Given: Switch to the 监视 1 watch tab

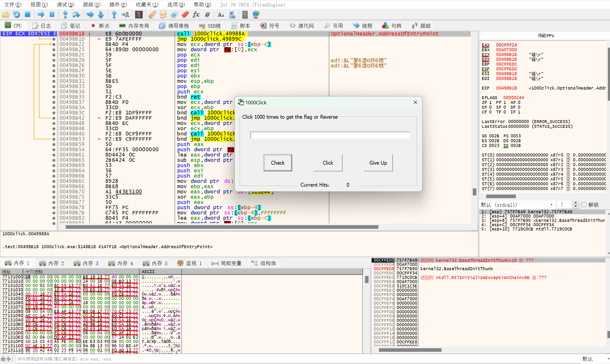Looking at the screenshot, I should click(x=189, y=263).
